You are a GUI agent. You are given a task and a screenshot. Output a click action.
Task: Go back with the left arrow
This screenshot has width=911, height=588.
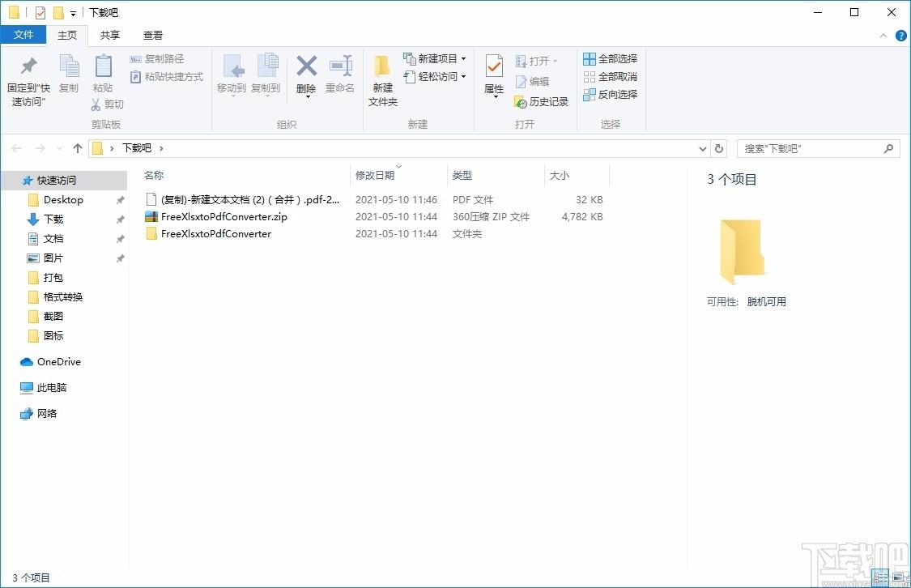(16, 148)
